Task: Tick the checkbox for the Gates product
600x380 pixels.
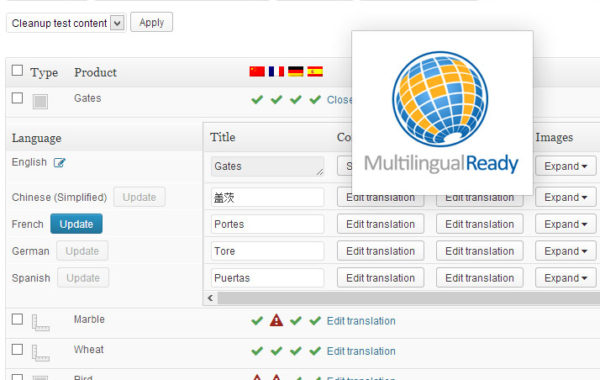Action: click(17, 98)
